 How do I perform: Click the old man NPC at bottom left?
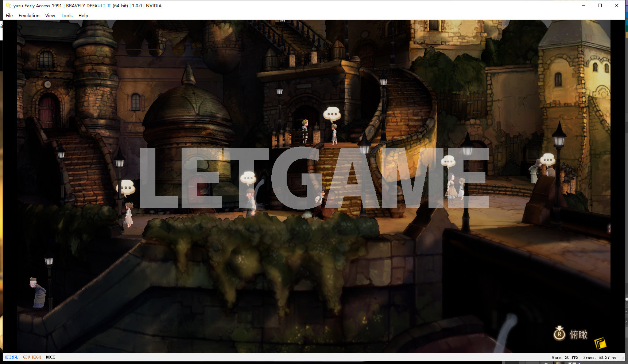(x=38, y=293)
